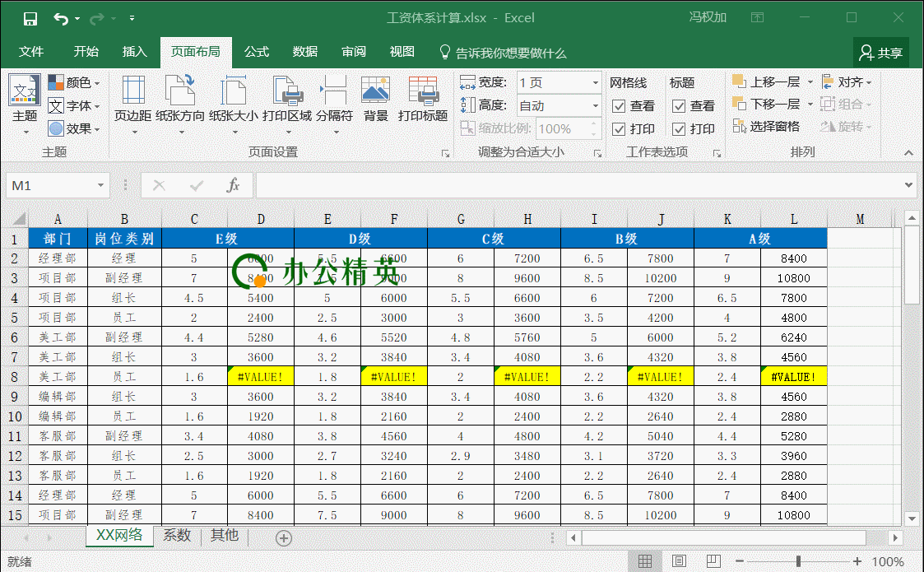Click the 打印区域 print area icon
This screenshot has width=924, height=572.
[x=287, y=91]
